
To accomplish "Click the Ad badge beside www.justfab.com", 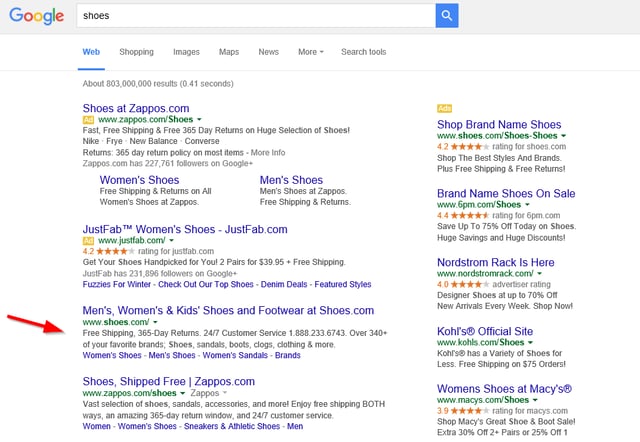I will point(88,241).
